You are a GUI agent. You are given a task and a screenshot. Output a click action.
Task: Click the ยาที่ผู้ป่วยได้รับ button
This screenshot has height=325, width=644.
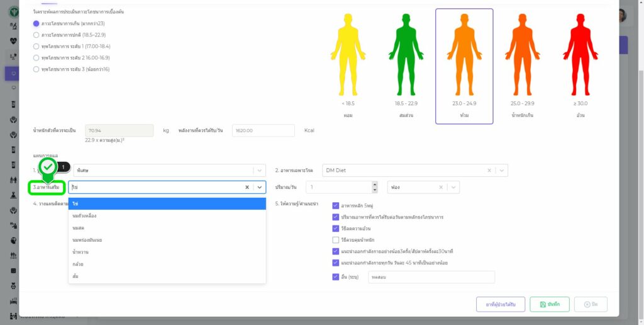(500, 304)
